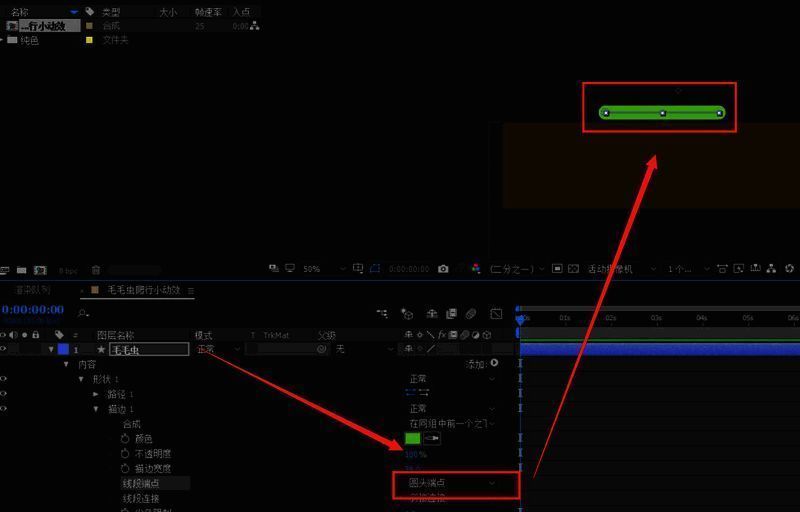The width and height of the screenshot is (800, 512).
Task: Click the delete trash icon in Project panel
Action: (x=96, y=270)
